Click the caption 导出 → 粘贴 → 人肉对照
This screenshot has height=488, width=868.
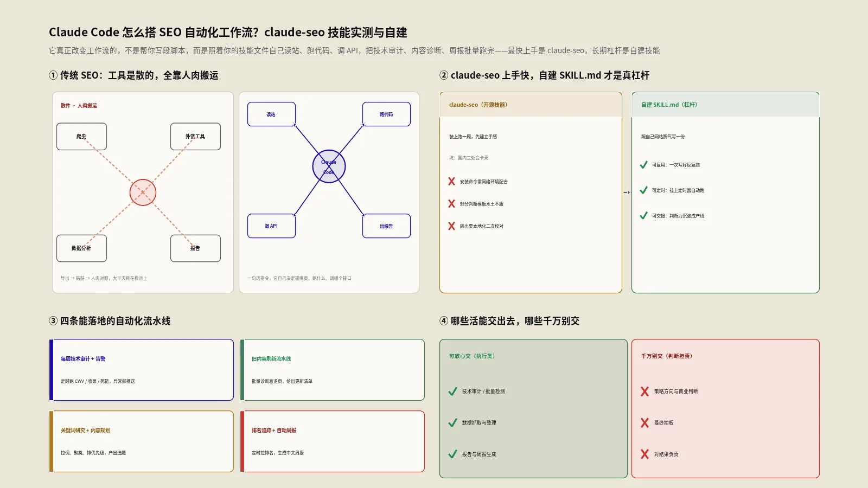point(104,278)
